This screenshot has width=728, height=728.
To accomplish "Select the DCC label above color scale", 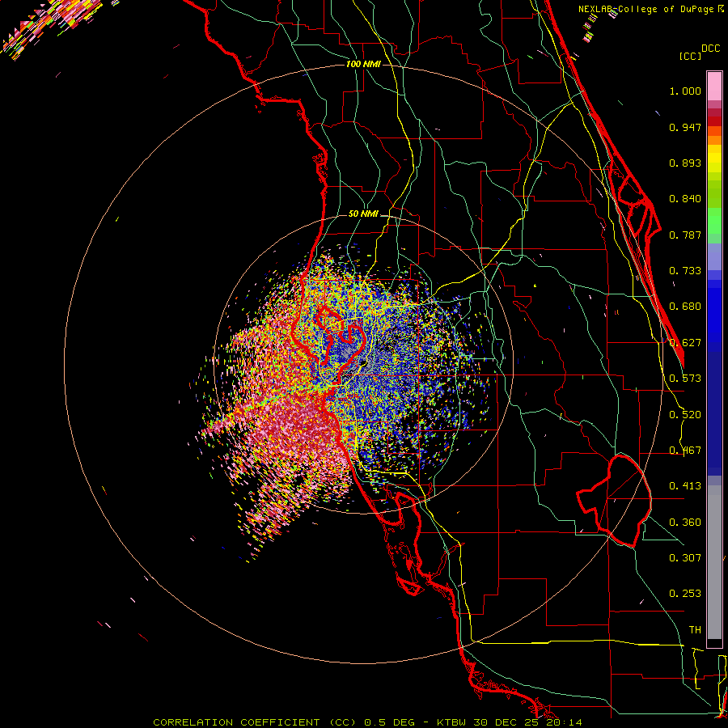I will (710, 49).
